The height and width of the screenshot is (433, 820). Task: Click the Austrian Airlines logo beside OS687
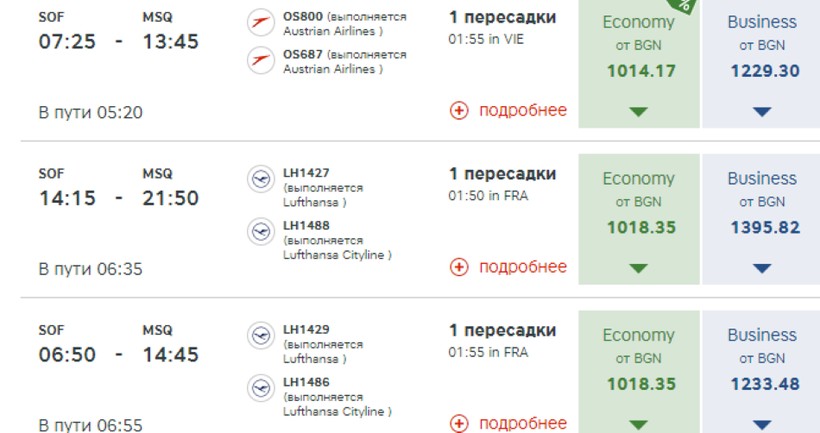(260, 62)
